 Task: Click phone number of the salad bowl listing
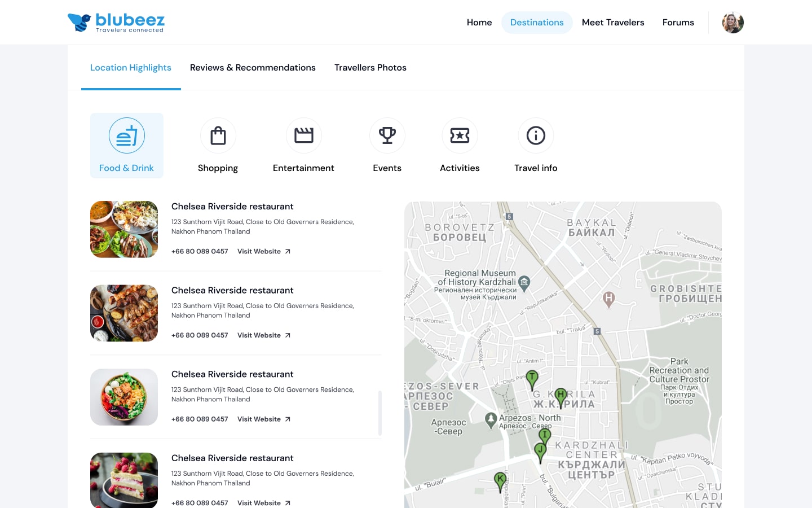(x=200, y=419)
